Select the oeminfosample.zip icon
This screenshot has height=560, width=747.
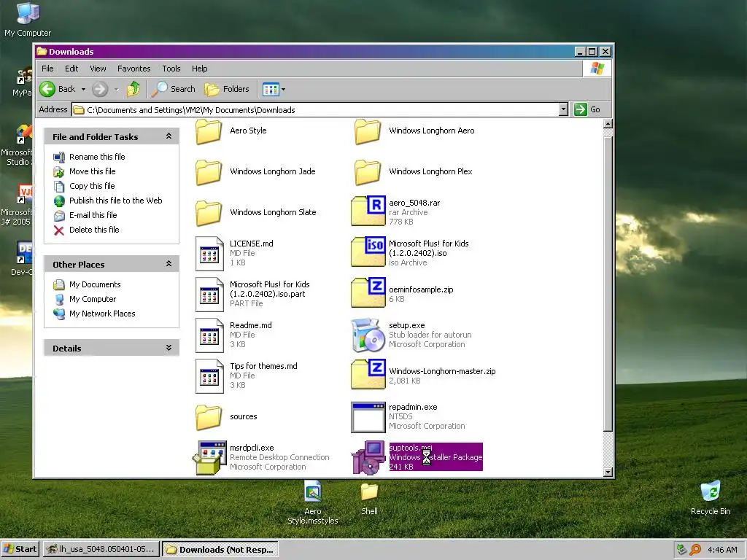coord(368,292)
